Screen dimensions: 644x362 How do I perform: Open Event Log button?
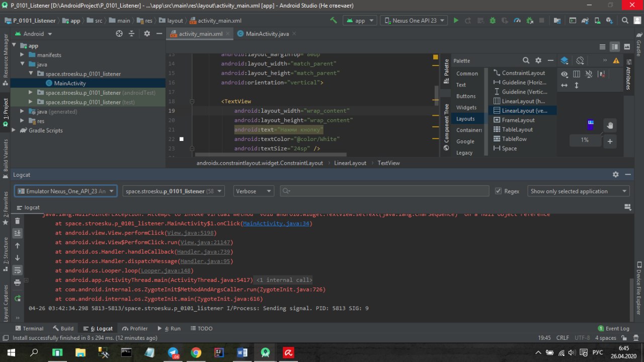click(x=613, y=328)
